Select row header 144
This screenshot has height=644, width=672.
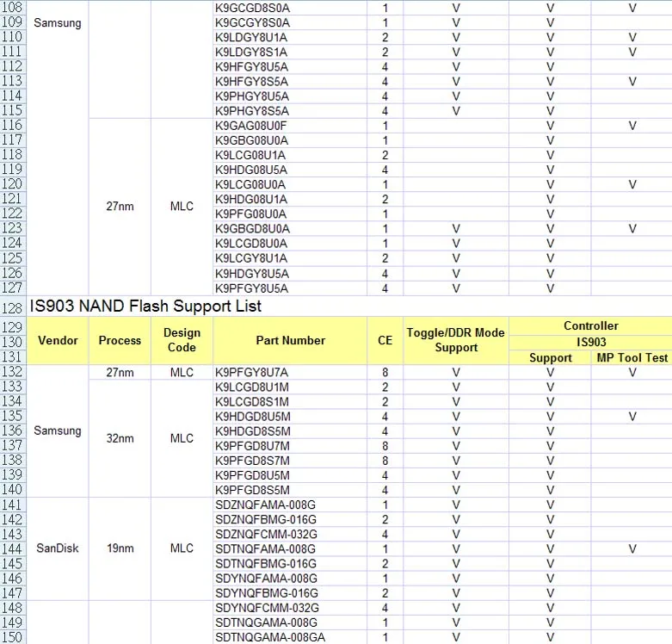(x=13, y=548)
